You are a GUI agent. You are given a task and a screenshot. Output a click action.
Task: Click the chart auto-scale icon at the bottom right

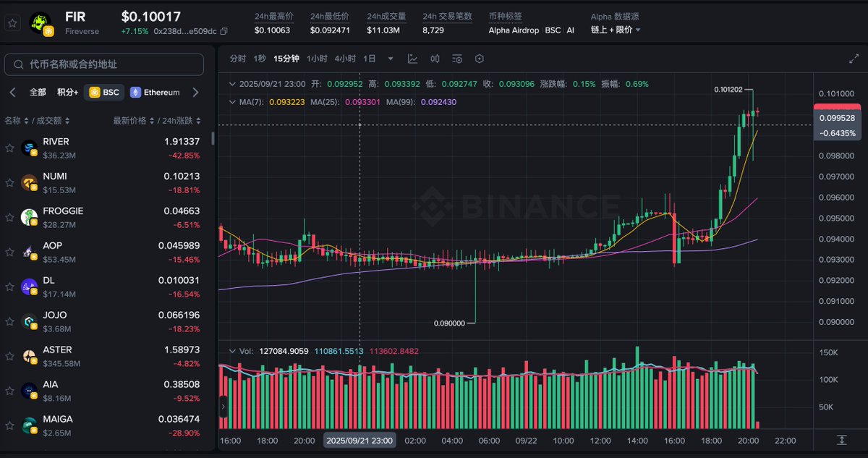pos(841,440)
